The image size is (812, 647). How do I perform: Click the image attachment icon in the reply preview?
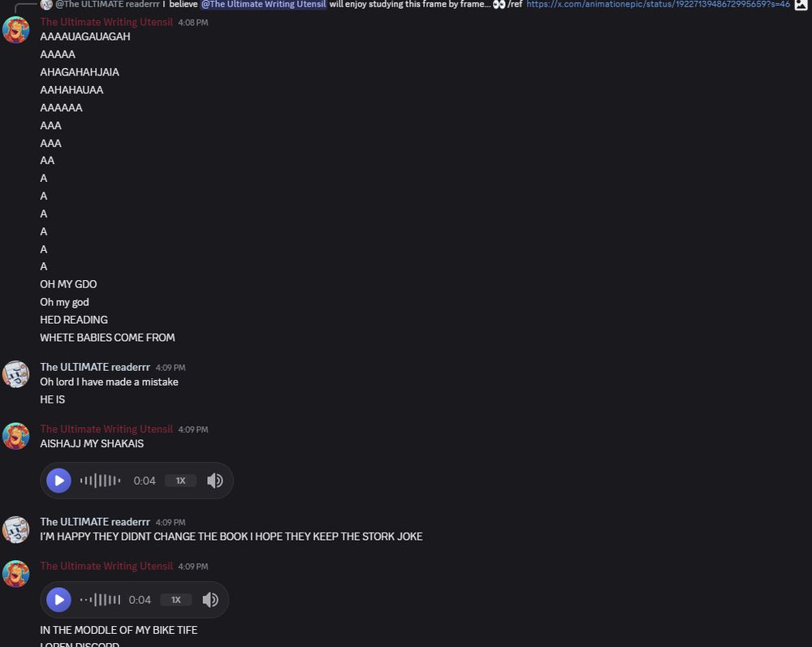point(801,4)
